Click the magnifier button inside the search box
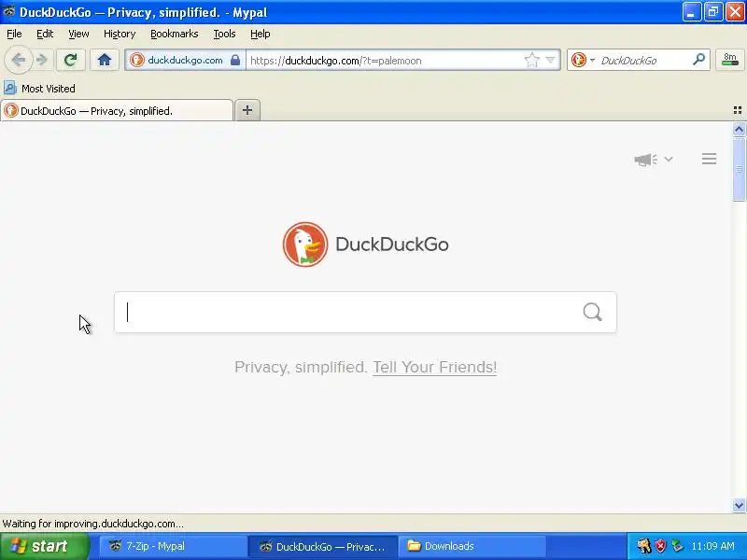The width and height of the screenshot is (747, 560). pyautogui.click(x=592, y=313)
